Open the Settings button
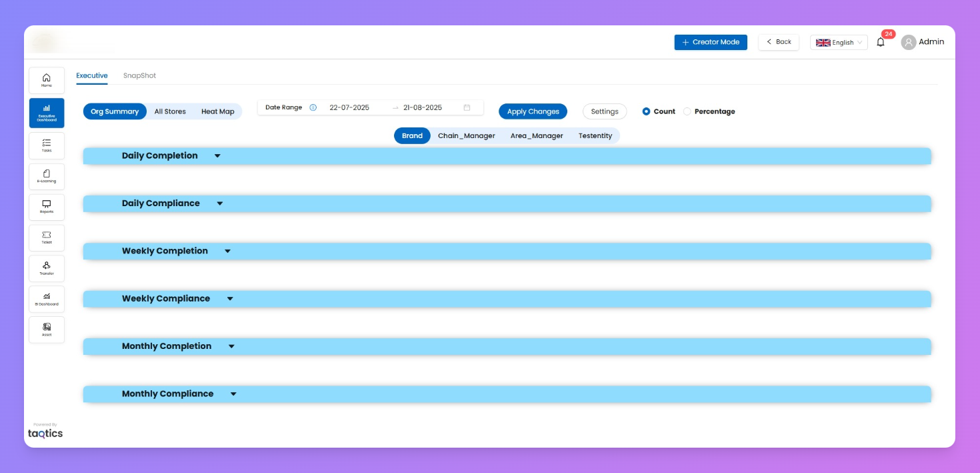The width and height of the screenshot is (980, 473). click(605, 111)
